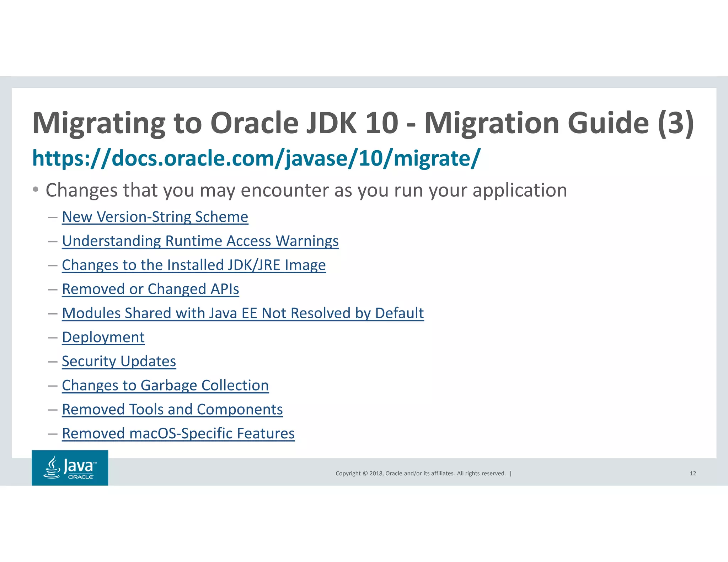Click the Java coffee cup emblem

tap(52, 467)
